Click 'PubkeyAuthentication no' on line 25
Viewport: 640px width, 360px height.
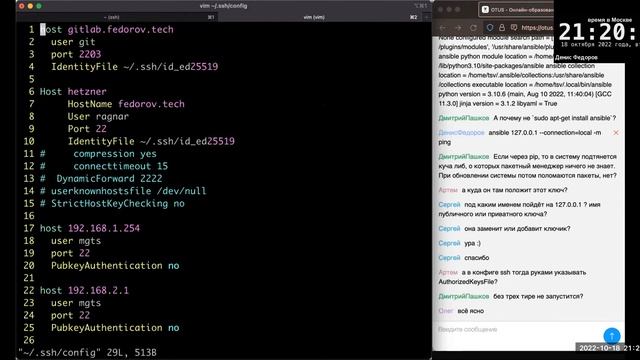pos(115,328)
